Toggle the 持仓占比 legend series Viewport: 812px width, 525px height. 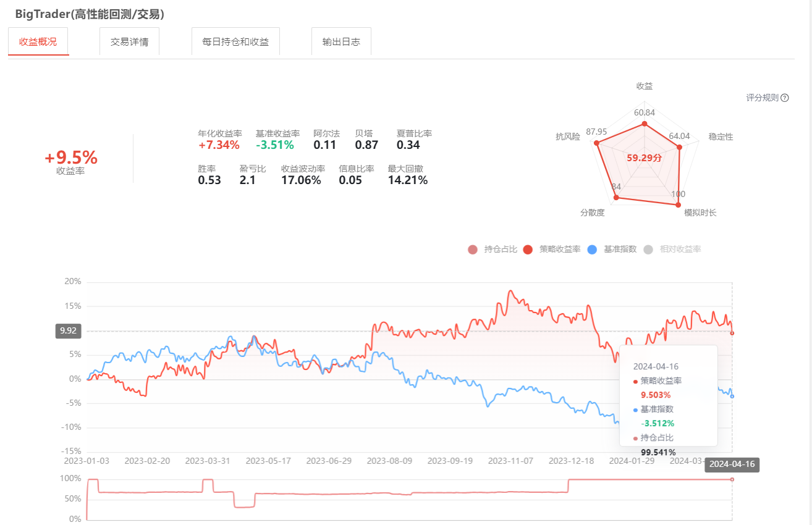point(493,250)
